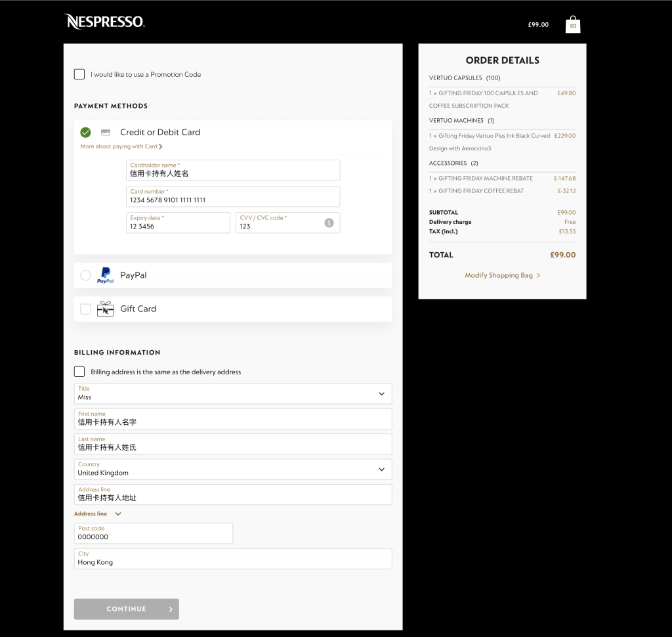This screenshot has height=637, width=672.
Task: Check billing address same as delivery
Action: tap(79, 372)
